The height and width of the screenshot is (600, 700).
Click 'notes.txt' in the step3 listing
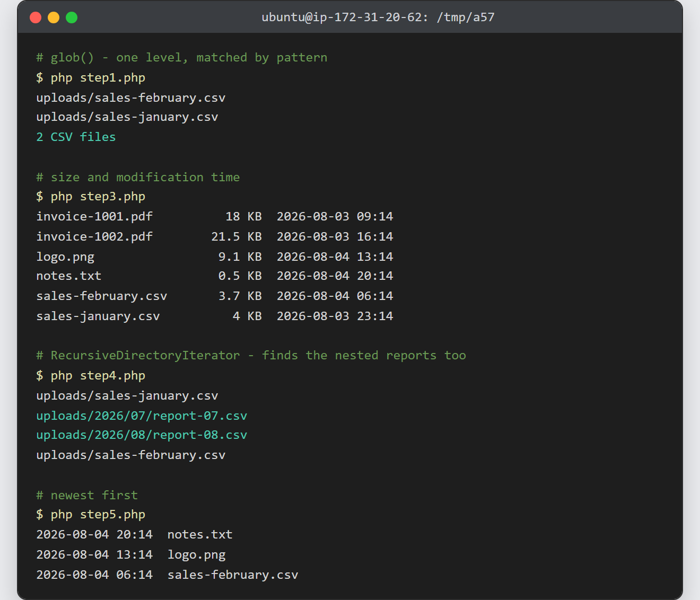(x=69, y=276)
